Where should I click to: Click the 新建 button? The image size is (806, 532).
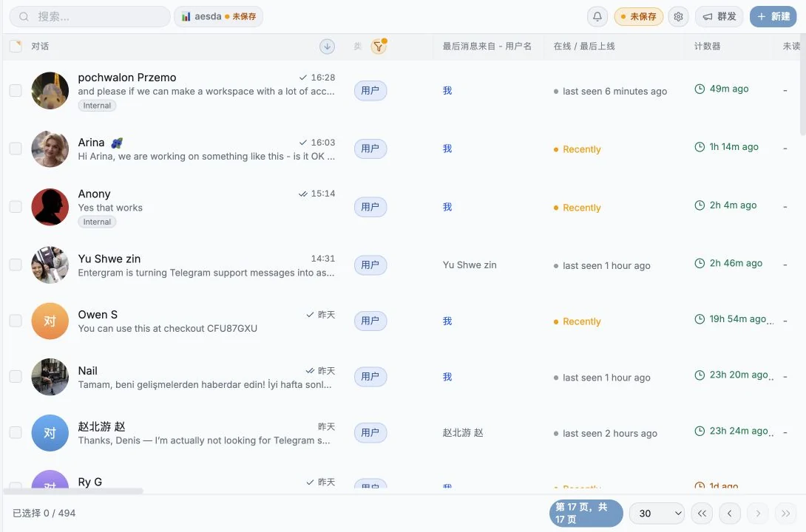773,16
